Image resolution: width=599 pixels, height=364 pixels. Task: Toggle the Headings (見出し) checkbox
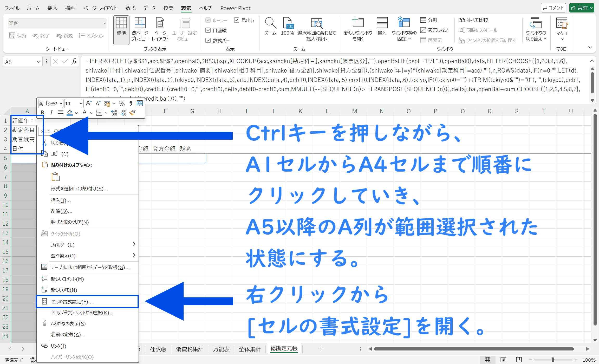tap(236, 20)
